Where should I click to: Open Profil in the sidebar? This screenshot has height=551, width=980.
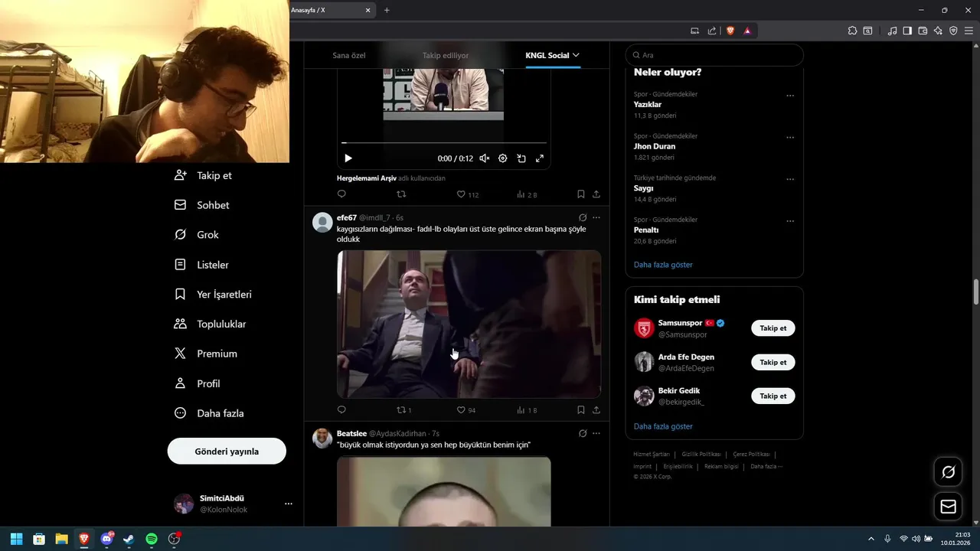[x=198, y=383]
